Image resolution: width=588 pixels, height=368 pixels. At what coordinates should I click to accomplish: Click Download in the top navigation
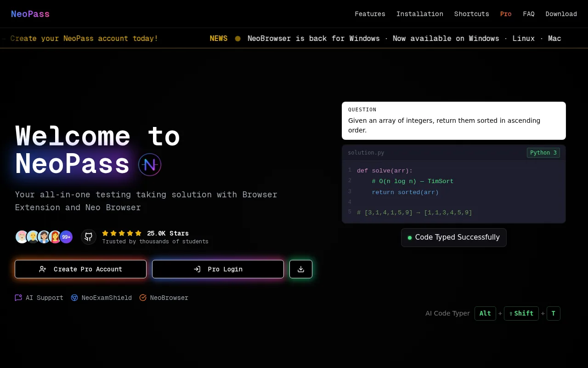561,14
